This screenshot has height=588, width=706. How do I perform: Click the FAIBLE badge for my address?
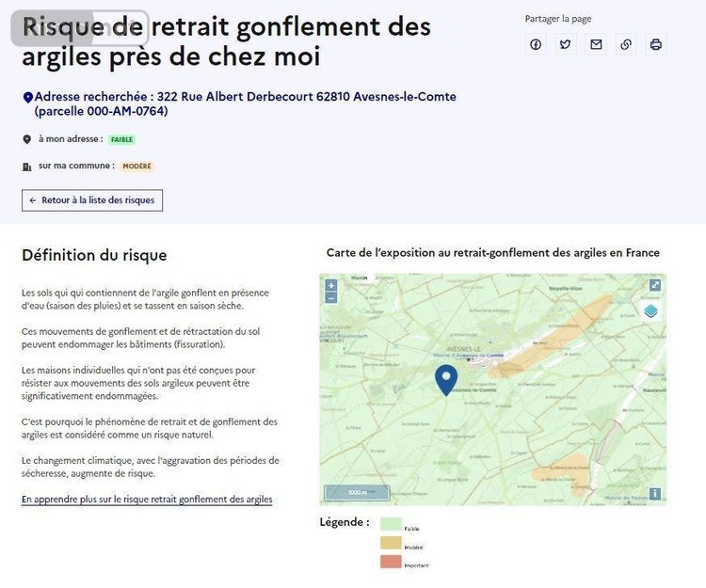point(121,139)
